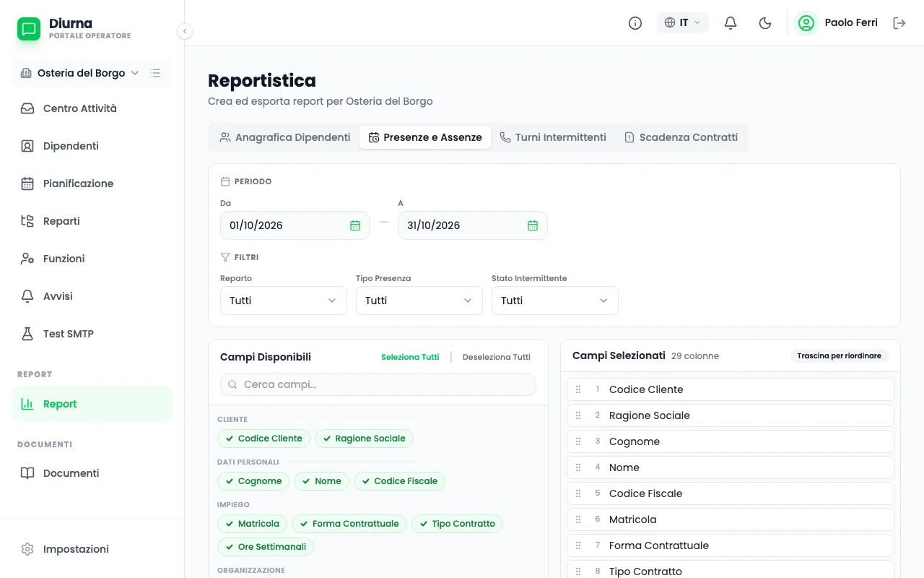This screenshot has height=578, width=924.
Task: Open Impostazioni in the sidebar
Action: [92, 549]
